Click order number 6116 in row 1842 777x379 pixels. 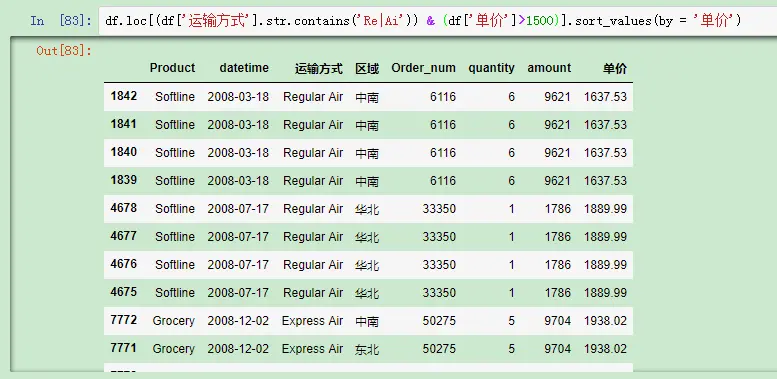point(443,97)
